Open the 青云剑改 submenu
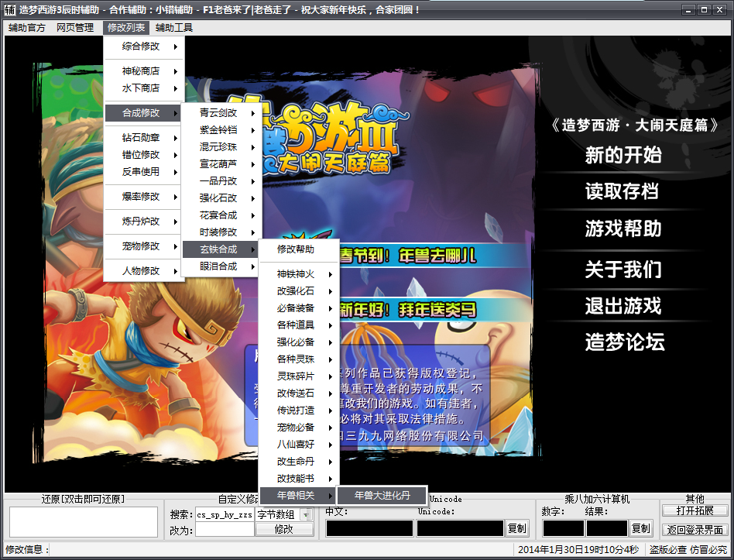734x560 pixels. pyautogui.click(x=221, y=113)
